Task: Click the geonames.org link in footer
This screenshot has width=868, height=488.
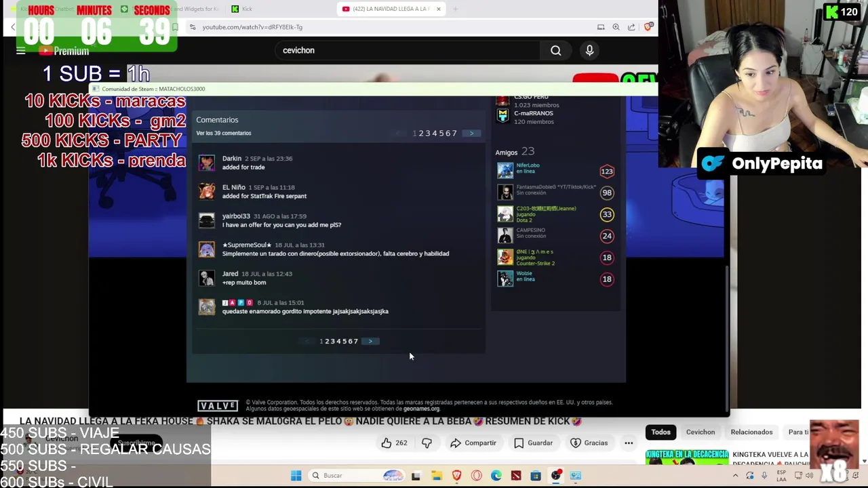Action: tap(422, 409)
